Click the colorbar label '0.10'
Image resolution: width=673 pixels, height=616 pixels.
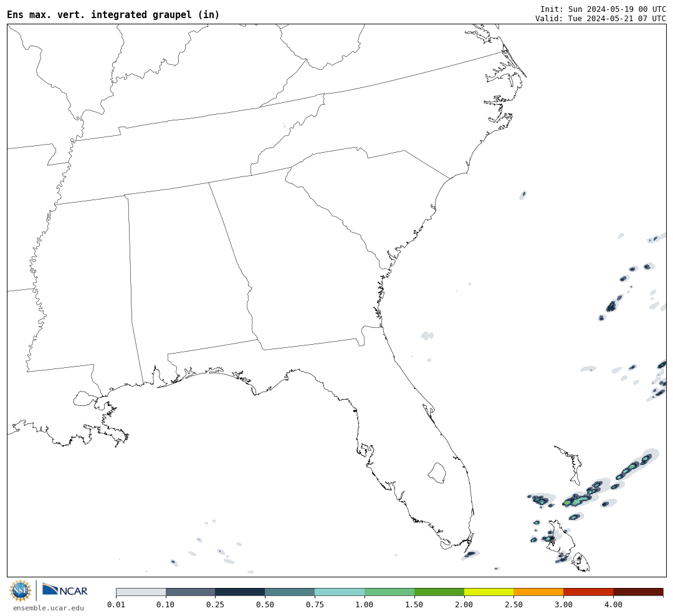pyautogui.click(x=166, y=604)
